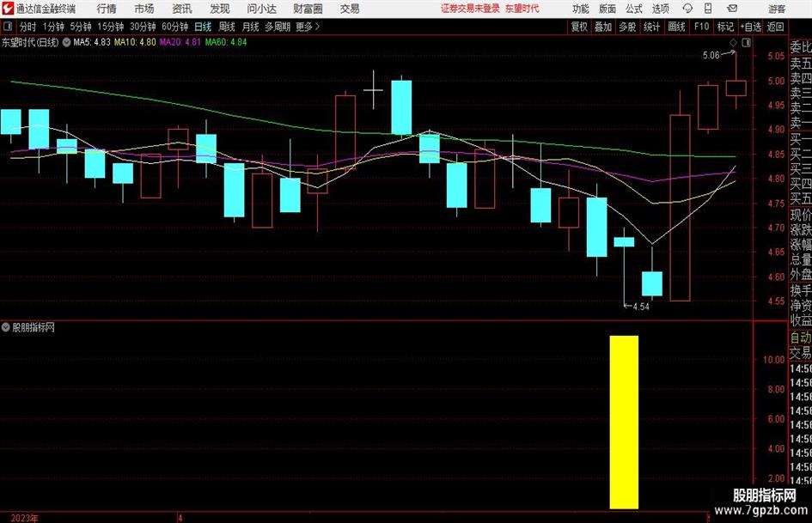Switch to the 月线 monthly tab
The height and width of the screenshot is (523, 812).
coord(250,27)
